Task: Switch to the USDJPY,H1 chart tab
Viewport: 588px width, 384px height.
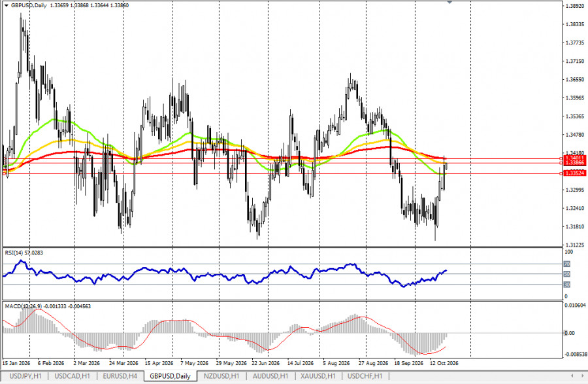Action: click(x=25, y=375)
